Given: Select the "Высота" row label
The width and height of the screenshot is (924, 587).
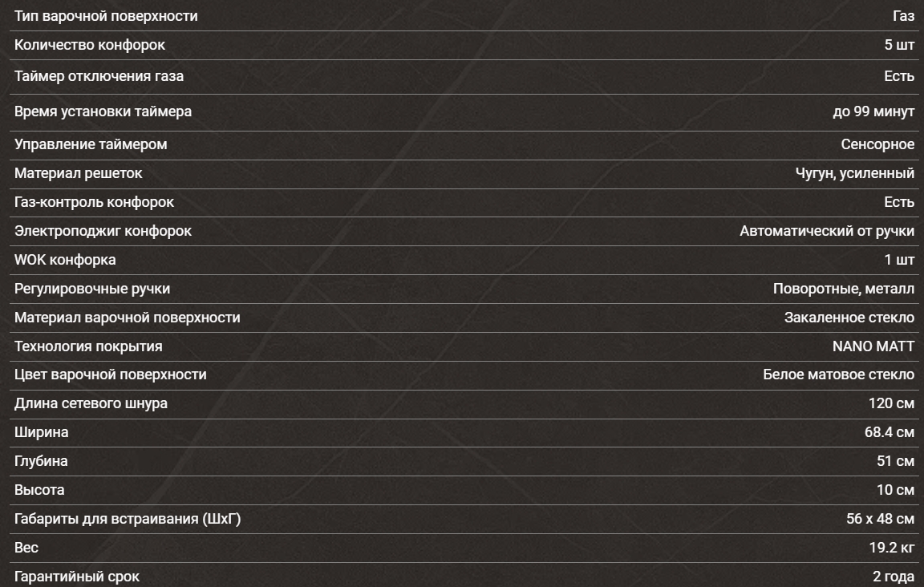Looking at the screenshot, I should [x=39, y=490].
